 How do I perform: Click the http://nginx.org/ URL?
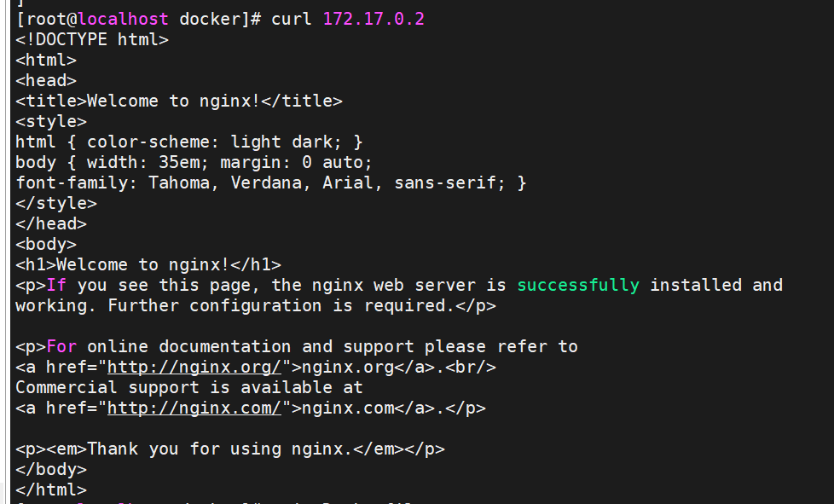(x=194, y=368)
